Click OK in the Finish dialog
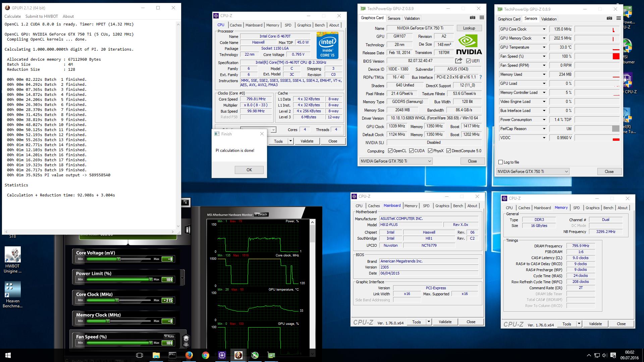The height and width of the screenshot is (362, 644). coord(249,170)
